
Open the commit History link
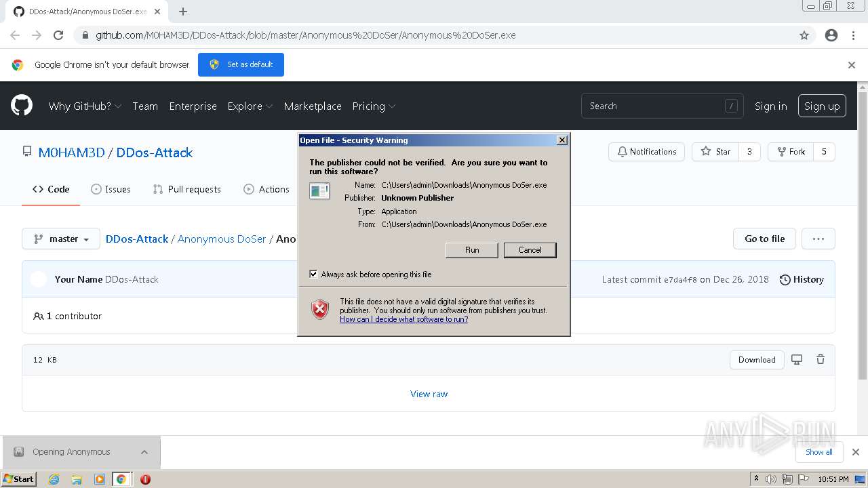[802, 279]
